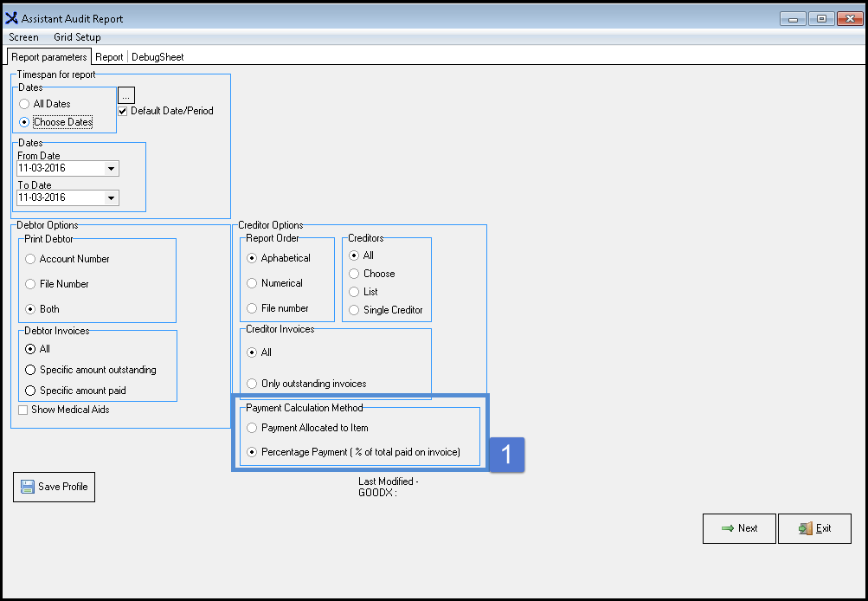The height and width of the screenshot is (601, 868).
Task: Click the ellipsis date picker button
Action: pos(125,95)
